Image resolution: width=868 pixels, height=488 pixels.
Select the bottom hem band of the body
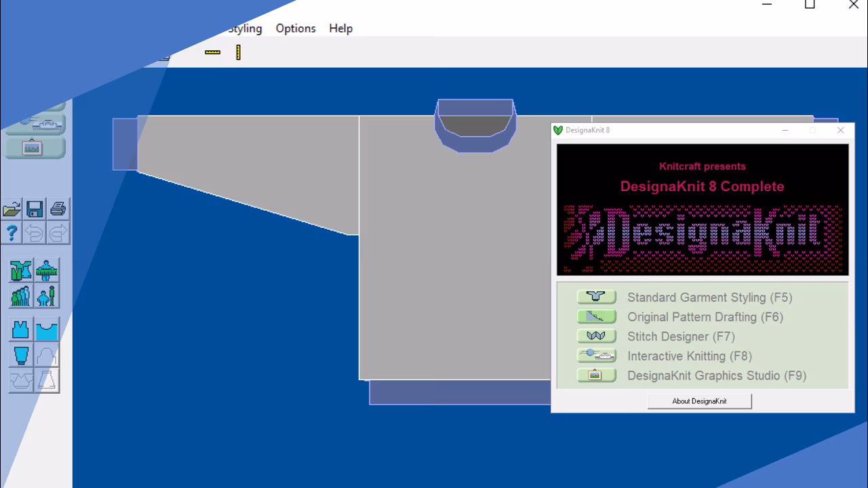pyautogui.click(x=460, y=392)
